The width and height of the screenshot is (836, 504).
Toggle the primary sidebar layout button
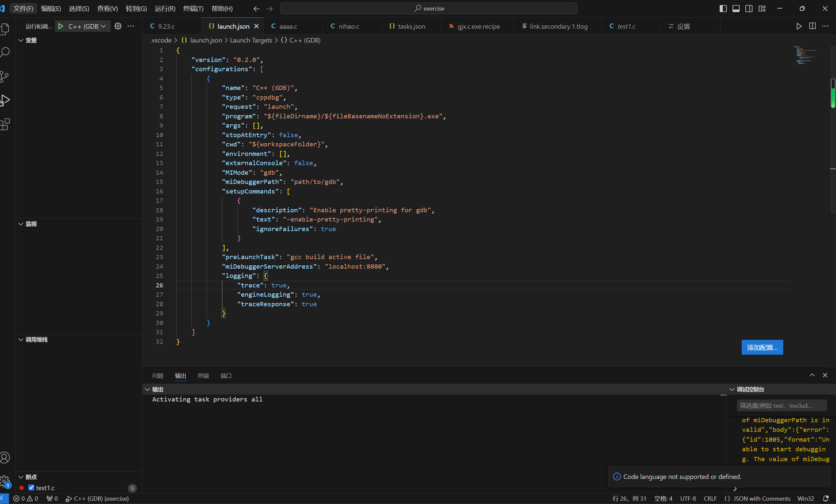tap(723, 9)
